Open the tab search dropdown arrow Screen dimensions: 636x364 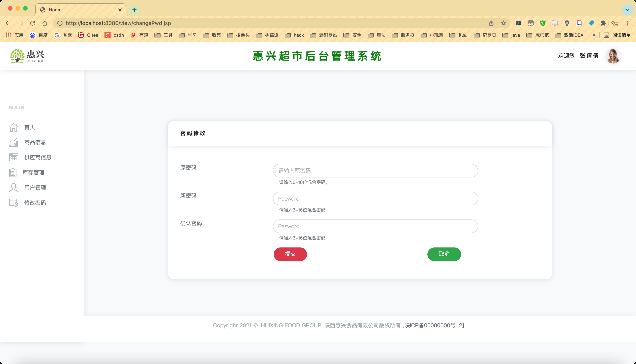(627, 10)
